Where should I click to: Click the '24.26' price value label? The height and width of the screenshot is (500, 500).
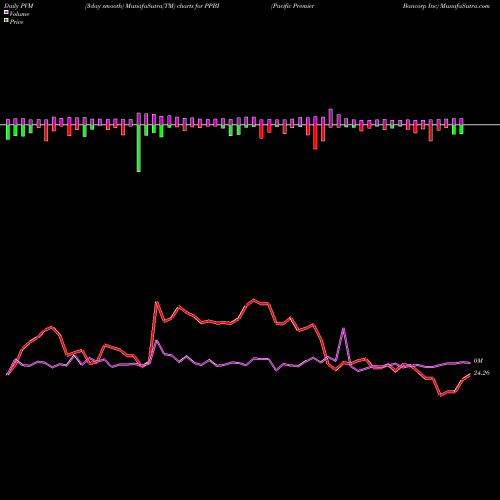[x=481, y=373]
